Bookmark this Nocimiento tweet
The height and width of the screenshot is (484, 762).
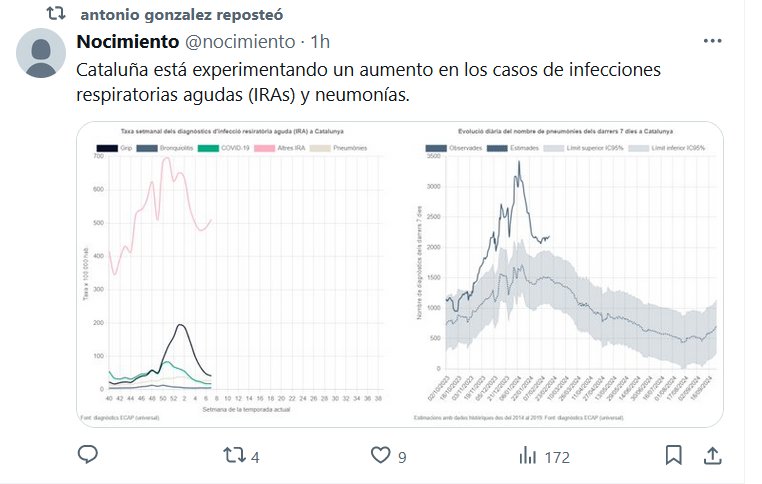(x=674, y=456)
